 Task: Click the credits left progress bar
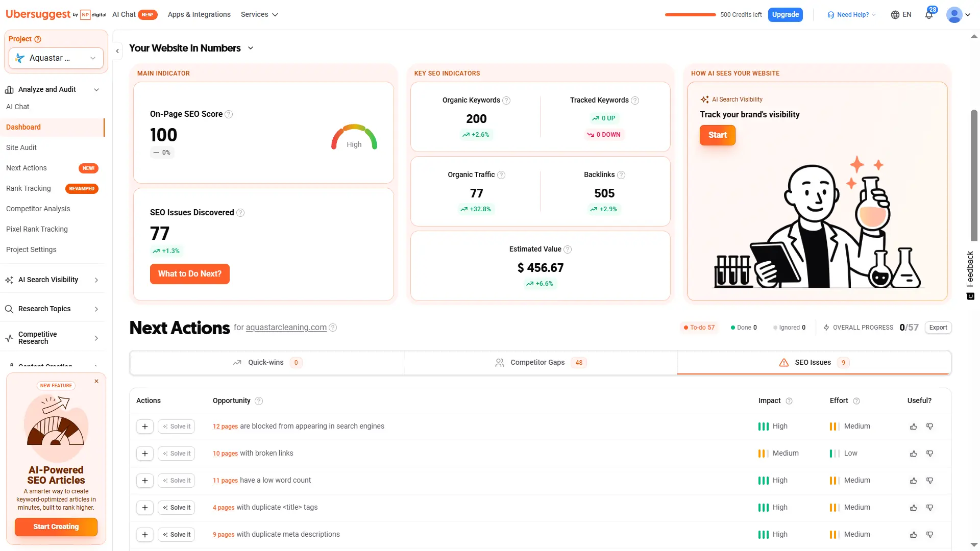[691, 15]
